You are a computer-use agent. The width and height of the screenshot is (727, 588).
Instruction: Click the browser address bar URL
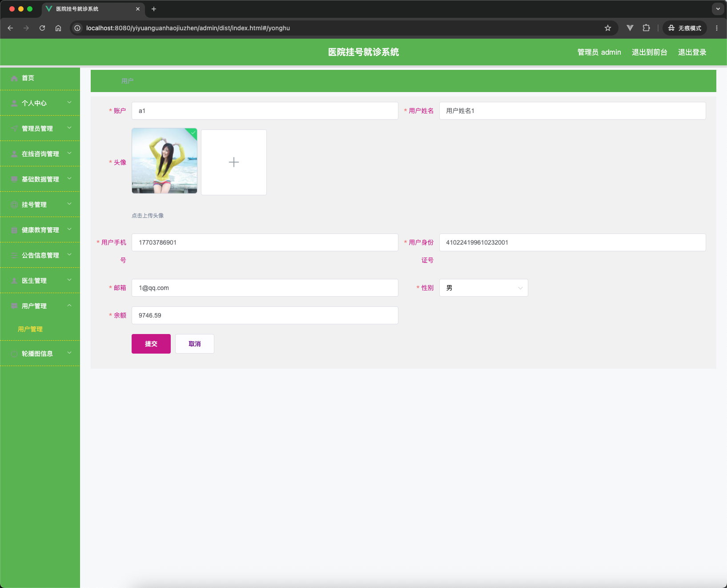pyautogui.click(x=188, y=28)
